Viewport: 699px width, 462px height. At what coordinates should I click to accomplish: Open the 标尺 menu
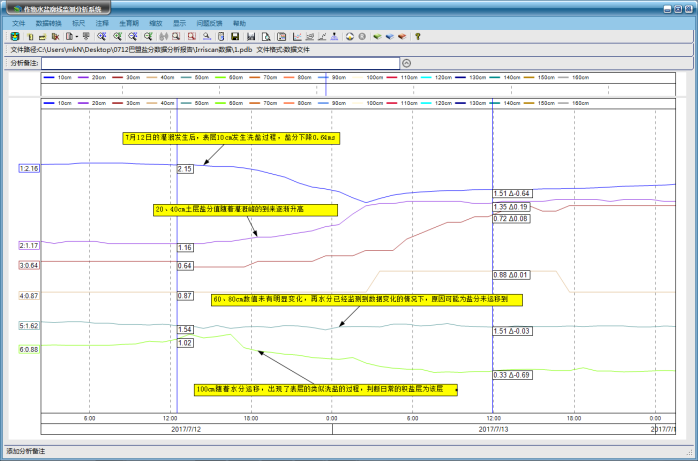tap(78, 23)
